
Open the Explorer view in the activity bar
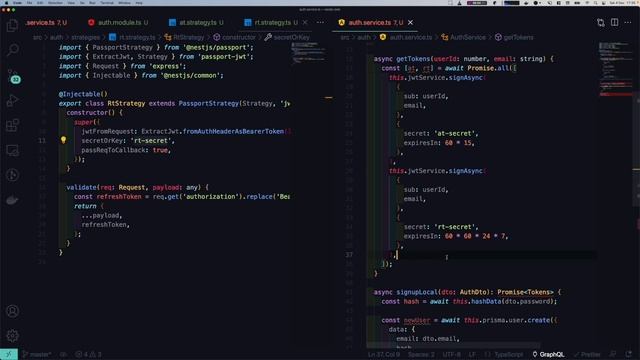pos(13,25)
